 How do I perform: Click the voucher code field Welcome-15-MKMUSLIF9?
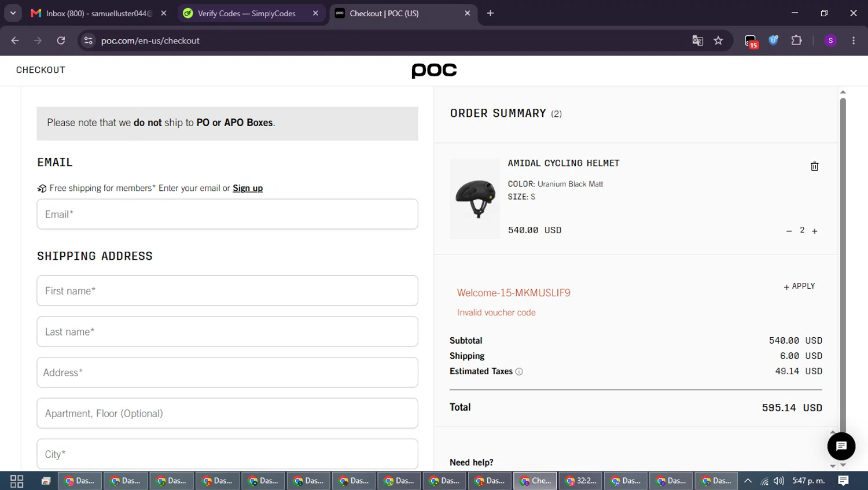[x=513, y=293]
